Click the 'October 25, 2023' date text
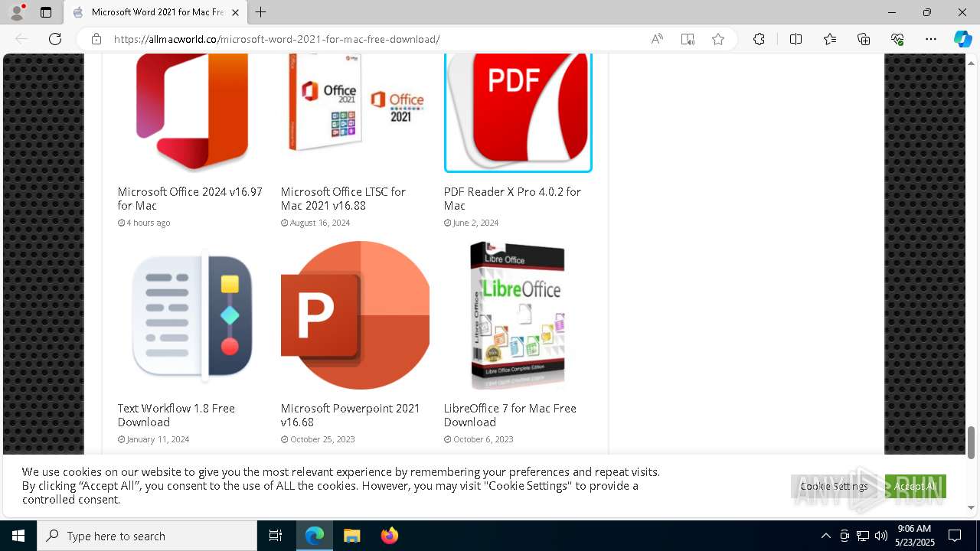The width and height of the screenshot is (980, 551). [322, 439]
